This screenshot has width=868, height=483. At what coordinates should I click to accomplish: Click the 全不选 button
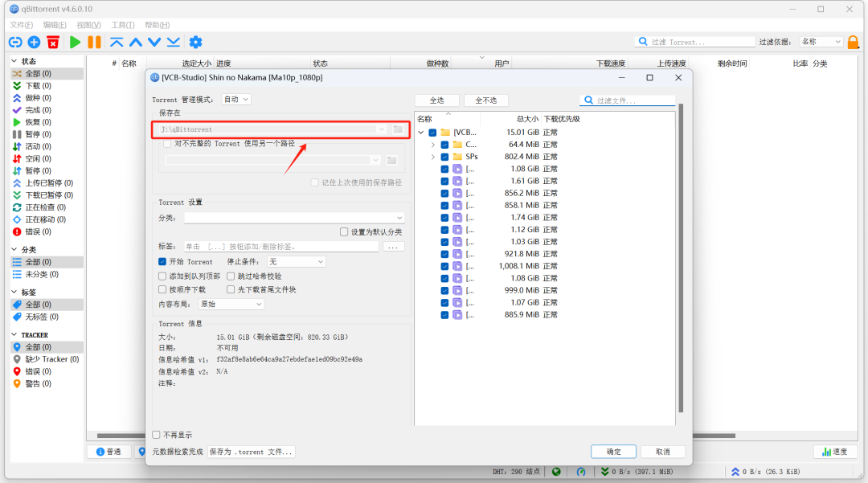pyautogui.click(x=486, y=100)
